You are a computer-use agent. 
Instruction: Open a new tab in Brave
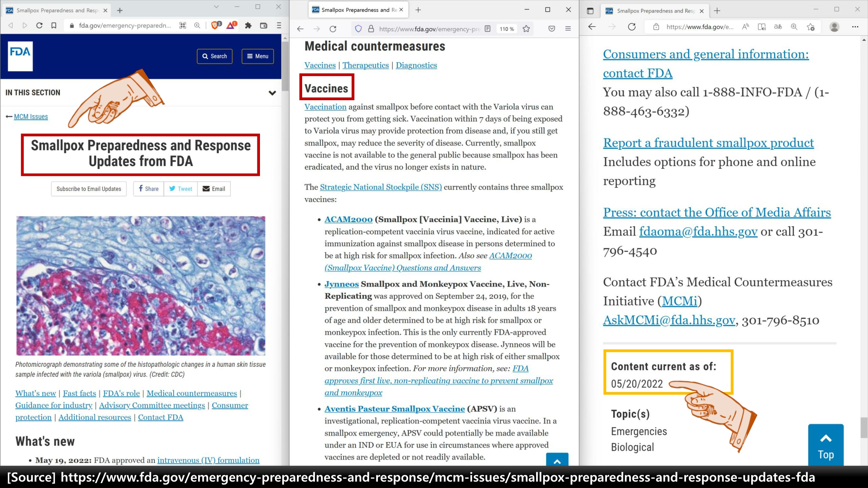point(120,11)
